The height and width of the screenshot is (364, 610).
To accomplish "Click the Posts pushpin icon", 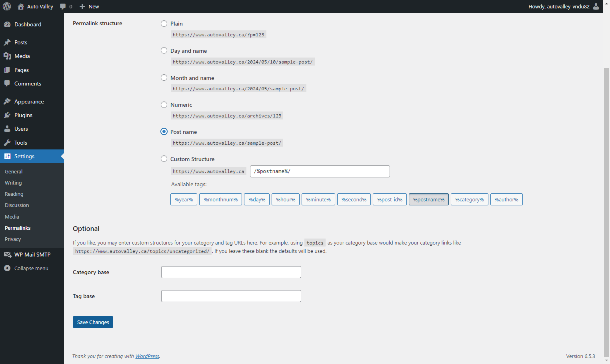I will 7,42.
